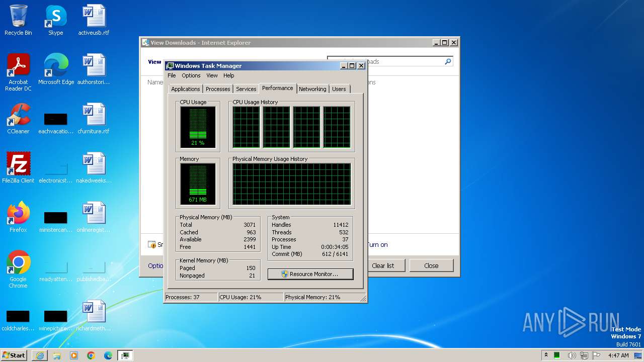Open Windows Explorer folder in taskbar
The width and height of the screenshot is (644, 362).
[57, 355]
